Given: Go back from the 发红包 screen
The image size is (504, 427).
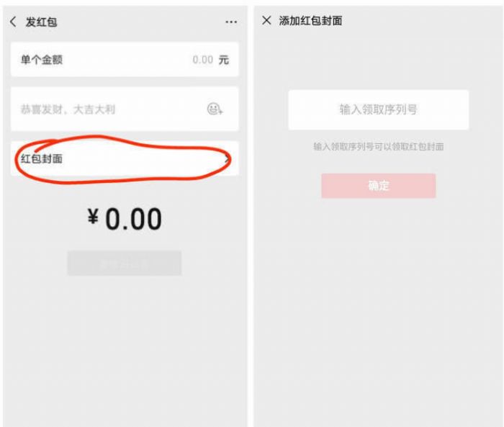Looking at the screenshot, I should point(13,22).
